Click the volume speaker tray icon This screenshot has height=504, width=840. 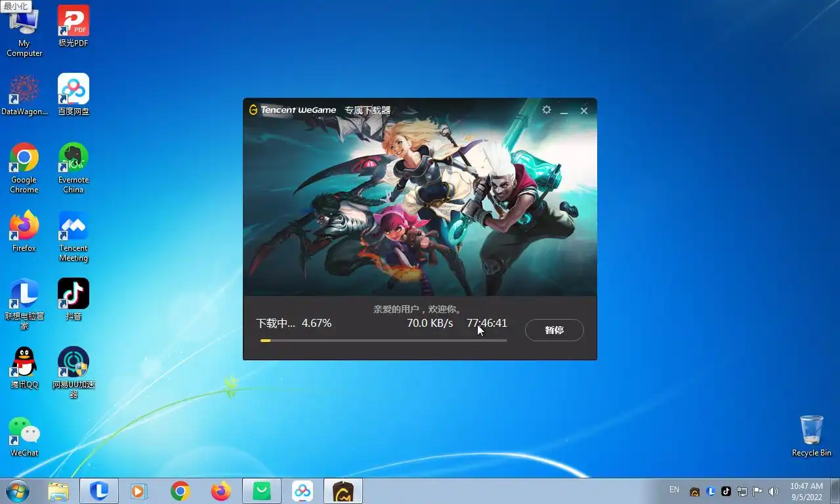pyautogui.click(x=773, y=491)
